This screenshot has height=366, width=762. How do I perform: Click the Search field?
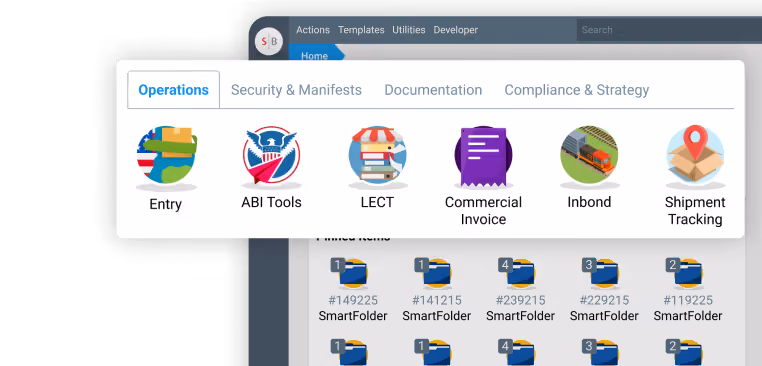coord(669,30)
